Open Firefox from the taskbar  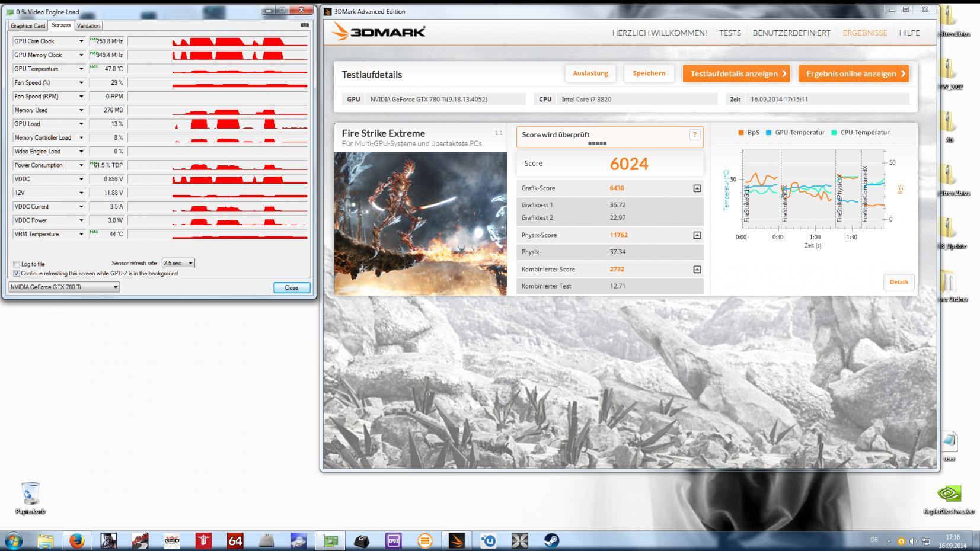point(76,540)
